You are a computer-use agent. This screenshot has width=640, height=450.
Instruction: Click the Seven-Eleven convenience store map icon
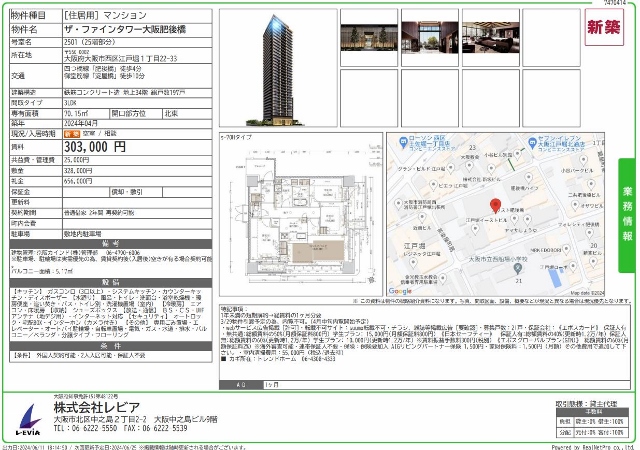click(532, 143)
